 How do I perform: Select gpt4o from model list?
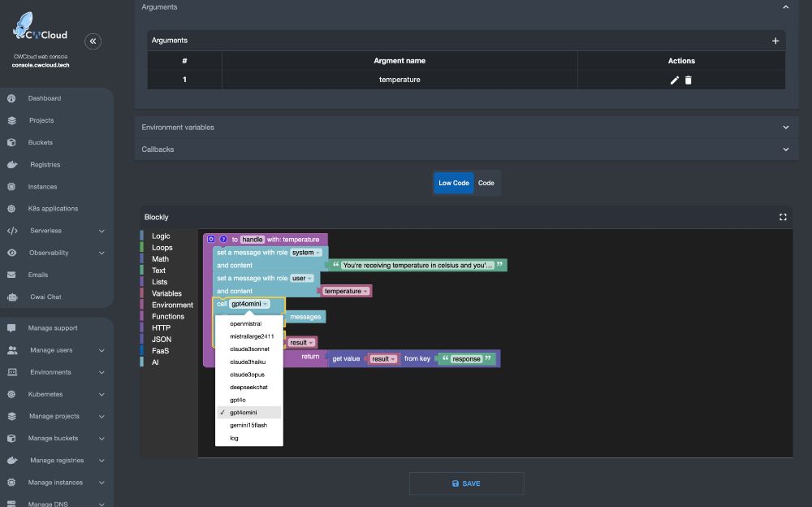point(249,401)
